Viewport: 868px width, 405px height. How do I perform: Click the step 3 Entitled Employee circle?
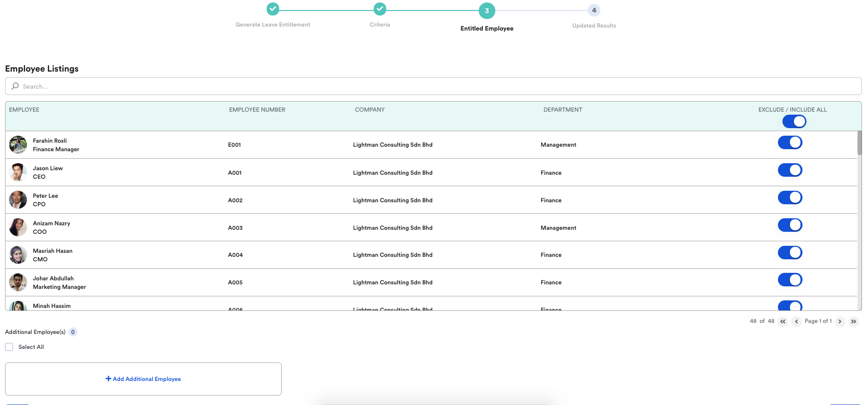coord(487,11)
